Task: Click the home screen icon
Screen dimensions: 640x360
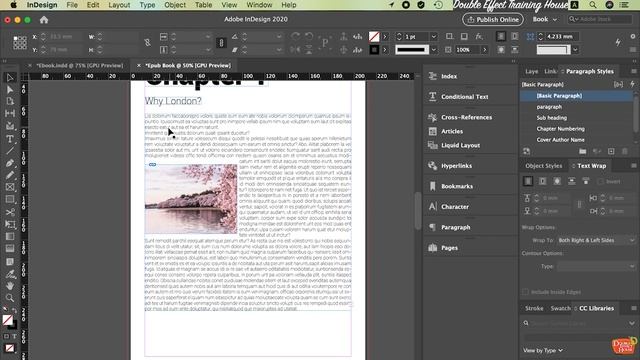Action: 44,20
